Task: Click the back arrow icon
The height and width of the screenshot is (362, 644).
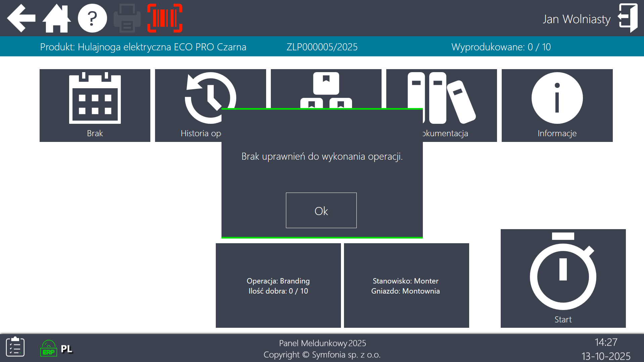Action: pos(21,18)
